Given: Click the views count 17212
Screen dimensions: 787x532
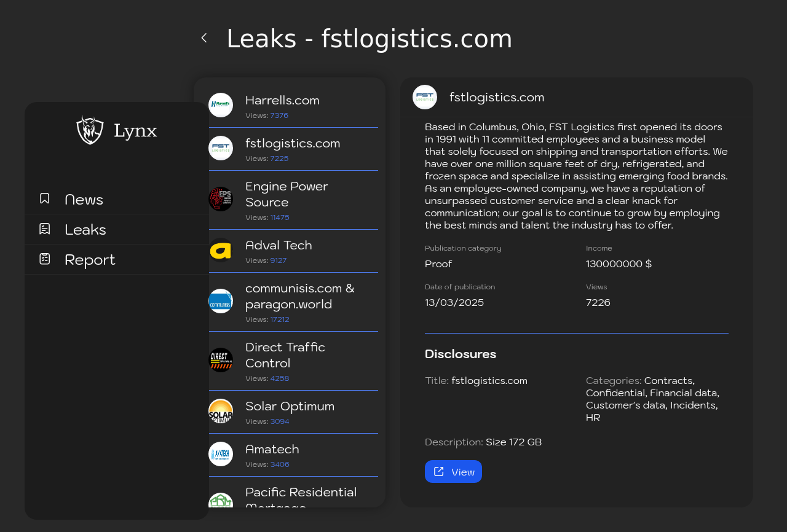Looking at the screenshot, I should tap(280, 319).
